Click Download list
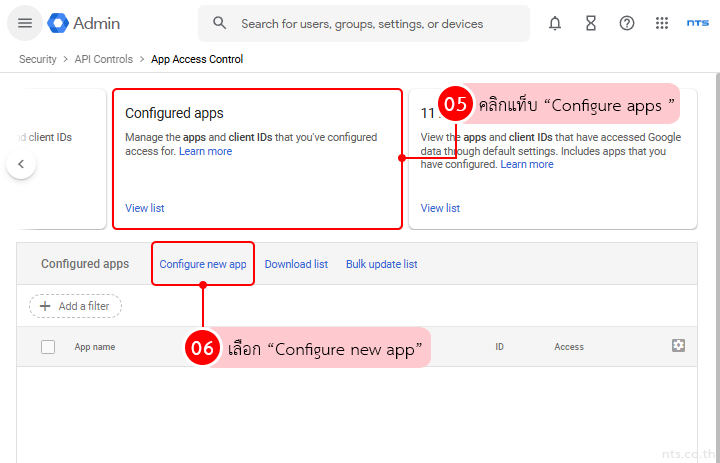 (296, 264)
